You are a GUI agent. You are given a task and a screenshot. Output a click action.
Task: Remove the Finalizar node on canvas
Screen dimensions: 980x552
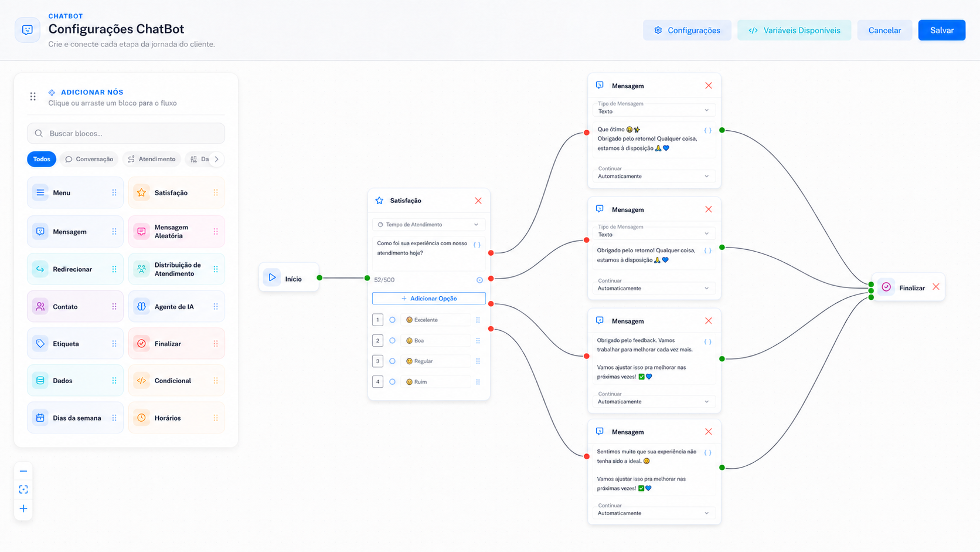point(936,287)
